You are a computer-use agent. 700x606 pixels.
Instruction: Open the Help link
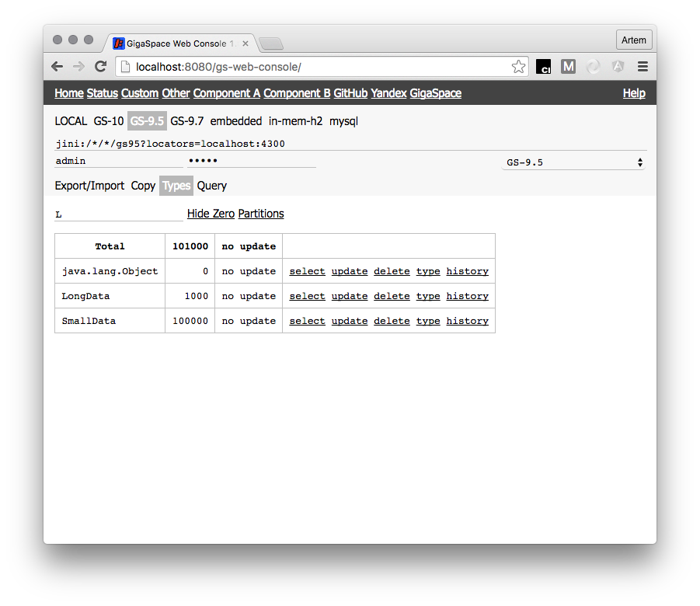634,93
